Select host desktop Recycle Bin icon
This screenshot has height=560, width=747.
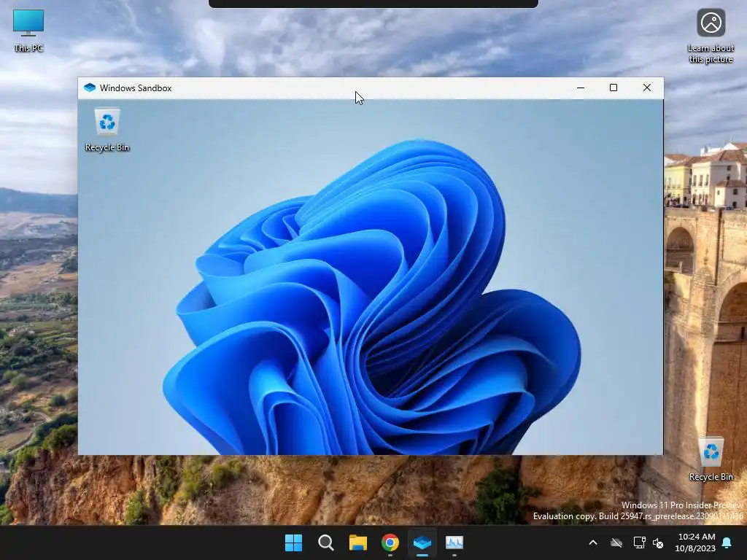coord(711,459)
